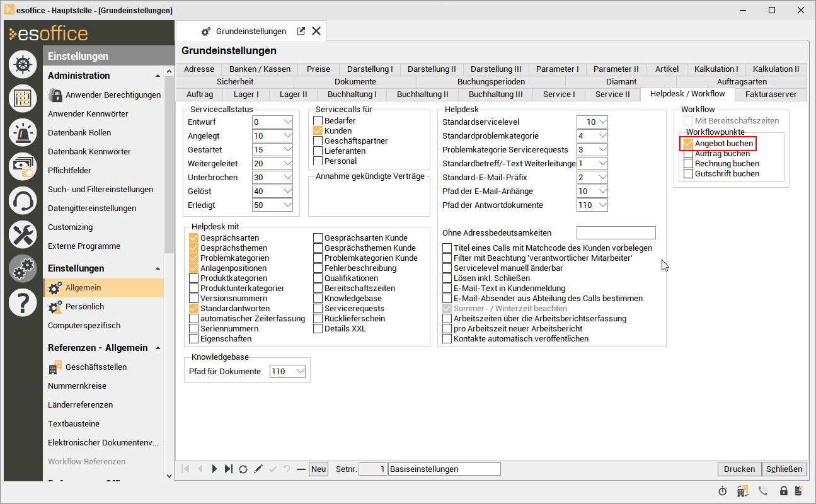Enable Rechnung buchen checkbox
This screenshot has height=504, width=816.
pyautogui.click(x=689, y=164)
